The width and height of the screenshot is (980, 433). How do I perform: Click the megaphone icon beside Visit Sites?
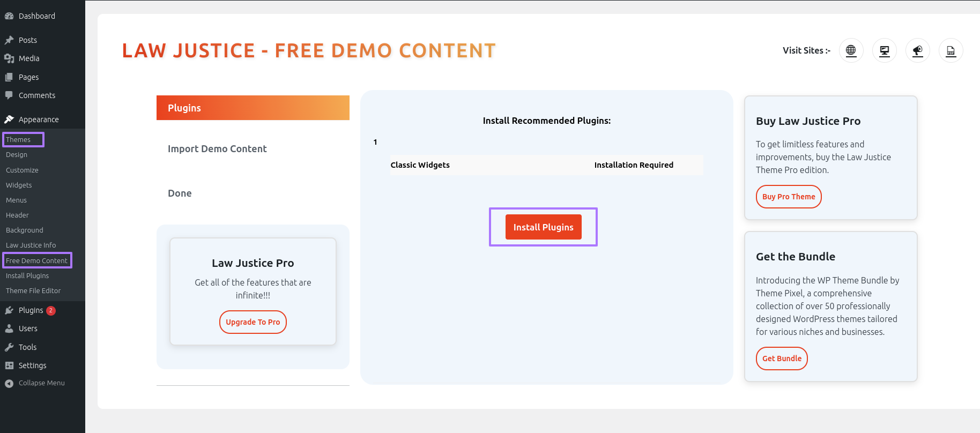click(x=917, y=50)
